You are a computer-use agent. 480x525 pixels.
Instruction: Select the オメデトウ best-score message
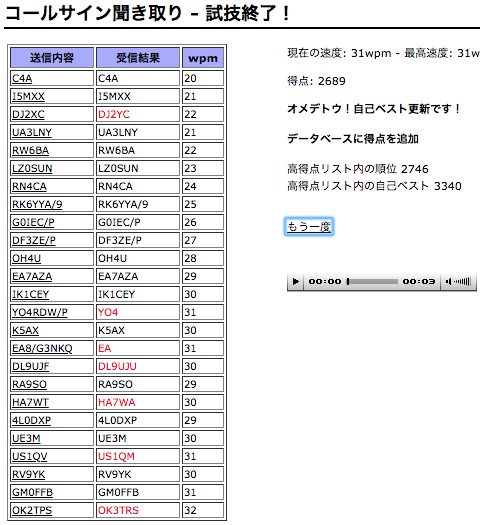[374, 109]
